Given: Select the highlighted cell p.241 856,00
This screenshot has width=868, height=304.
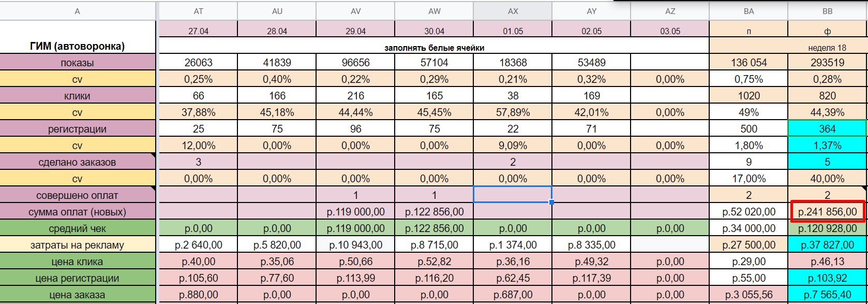Looking at the screenshot, I should [827, 212].
